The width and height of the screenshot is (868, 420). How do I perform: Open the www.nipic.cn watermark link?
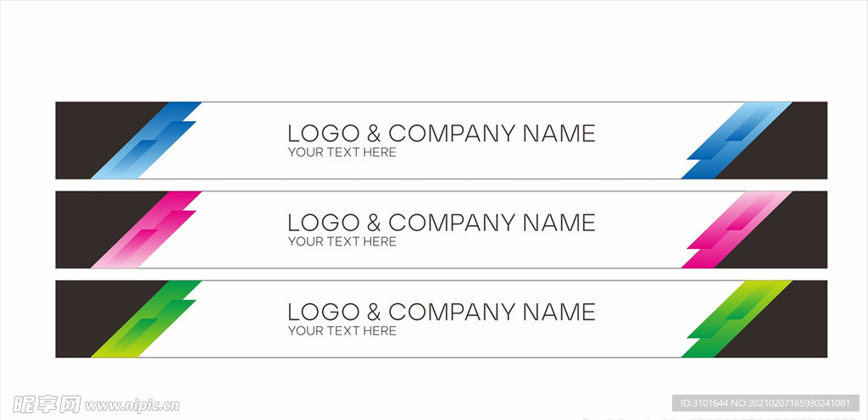132,406
